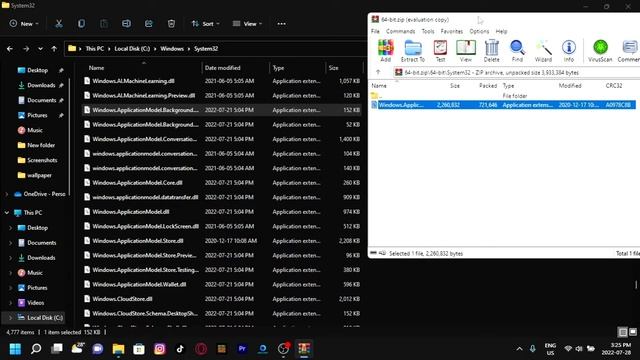640x360 pixels.
Task: Select Windows.AI.MachineLearning.dll file
Action: (x=222, y=81)
